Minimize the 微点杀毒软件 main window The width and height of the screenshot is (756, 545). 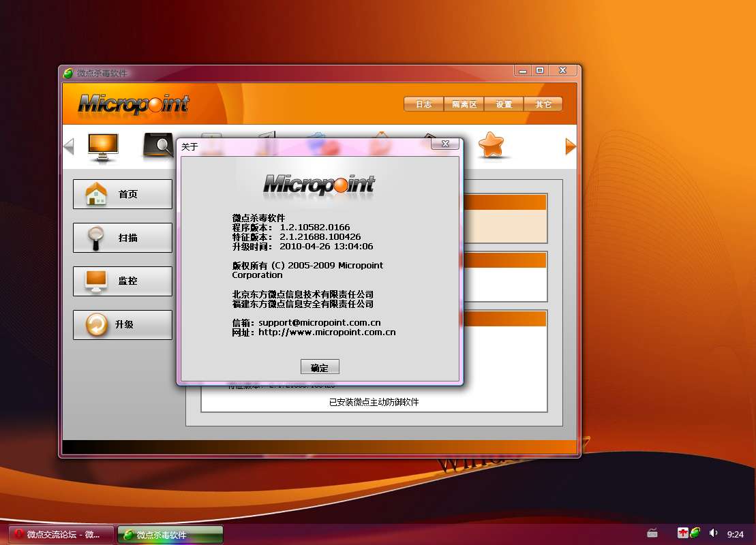point(523,71)
